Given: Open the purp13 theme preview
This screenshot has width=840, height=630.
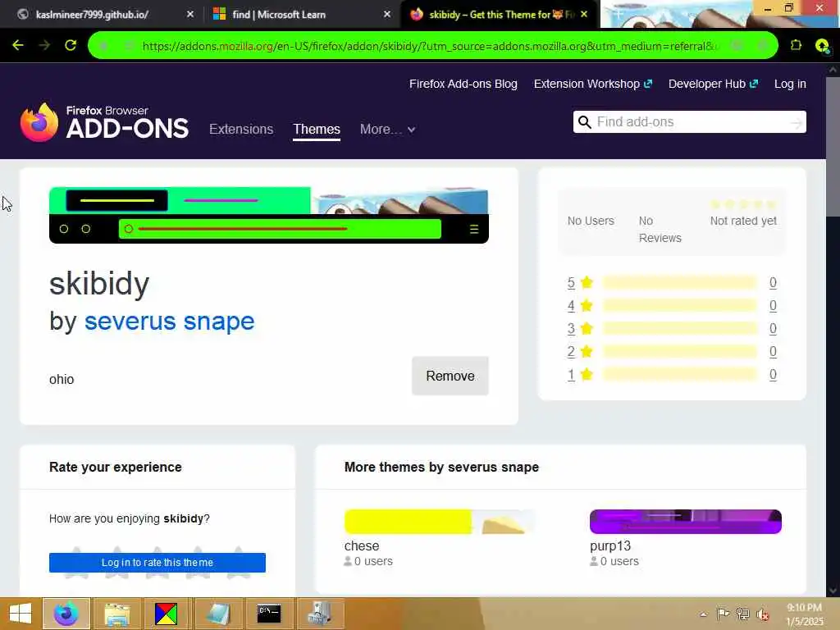Looking at the screenshot, I should click(x=686, y=522).
